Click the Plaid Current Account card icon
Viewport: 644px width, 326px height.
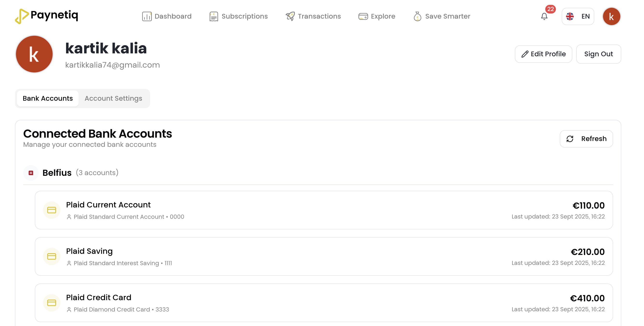51,210
